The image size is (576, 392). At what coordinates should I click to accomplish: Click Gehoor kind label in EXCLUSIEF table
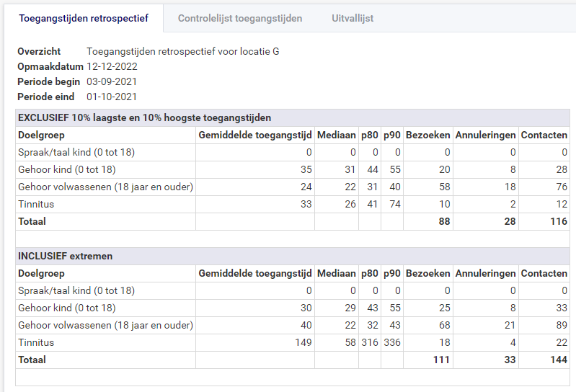[x=67, y=169]
